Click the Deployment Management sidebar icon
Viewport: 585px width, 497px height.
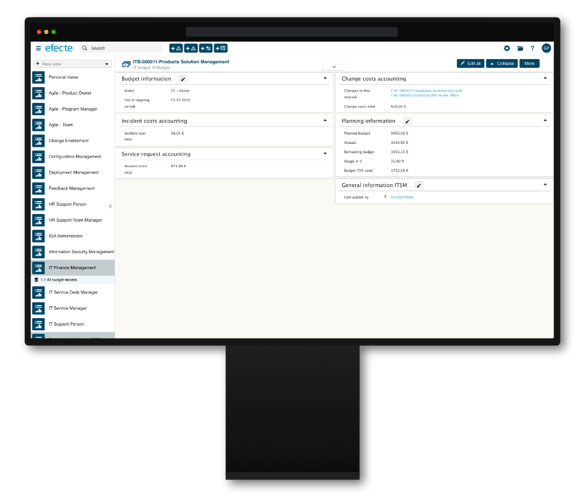pyautogui.click(x=38, y=172)
